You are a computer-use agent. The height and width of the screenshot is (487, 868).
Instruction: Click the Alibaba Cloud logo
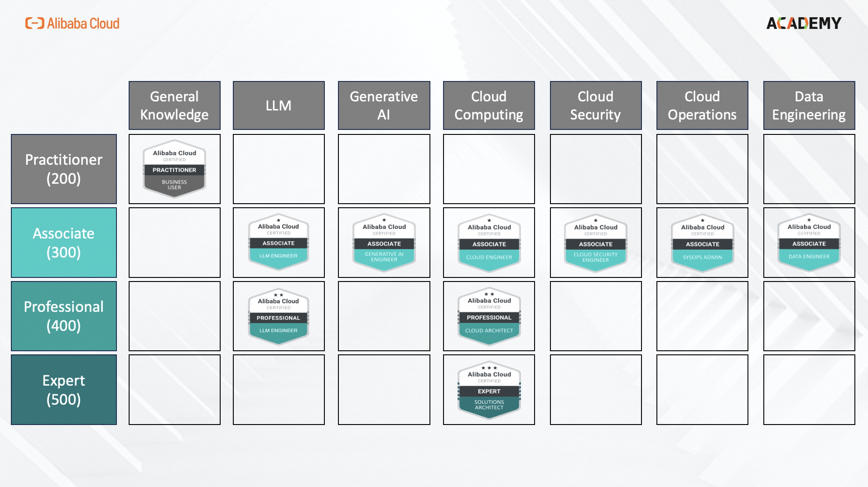[x=72, y=24]
